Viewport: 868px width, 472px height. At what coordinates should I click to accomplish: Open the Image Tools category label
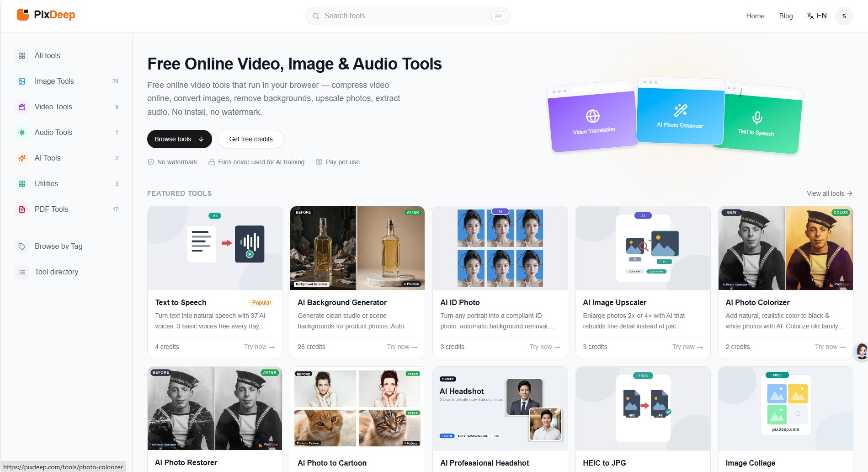coord(54,81)
